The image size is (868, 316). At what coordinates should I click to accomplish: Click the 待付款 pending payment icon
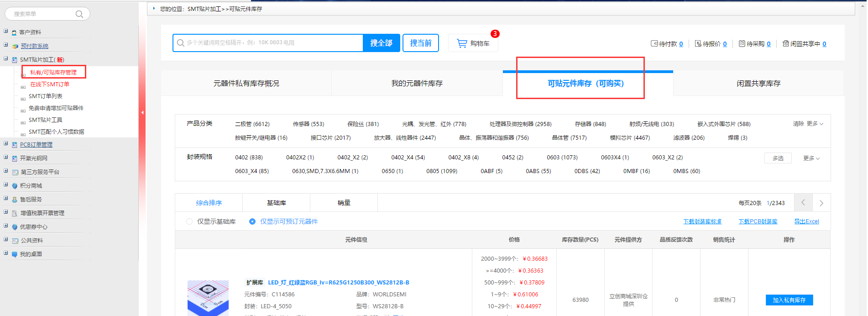(x=654, y=44)
